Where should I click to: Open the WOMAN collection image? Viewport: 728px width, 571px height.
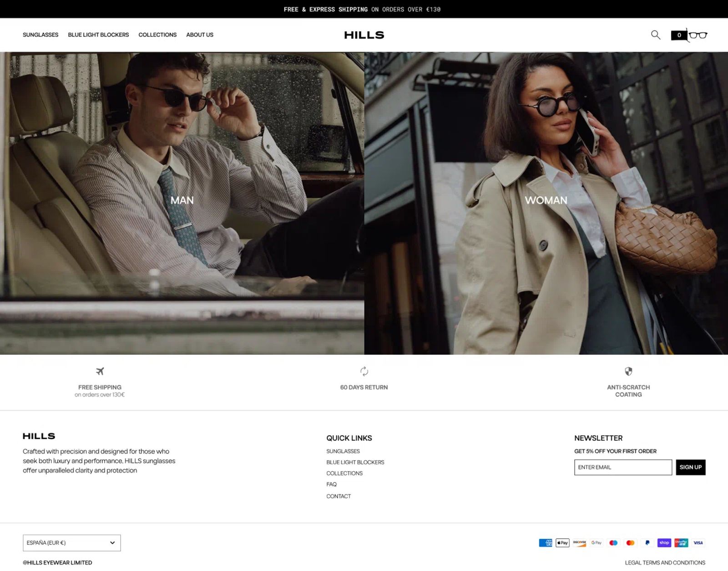(x=546, y=203)
